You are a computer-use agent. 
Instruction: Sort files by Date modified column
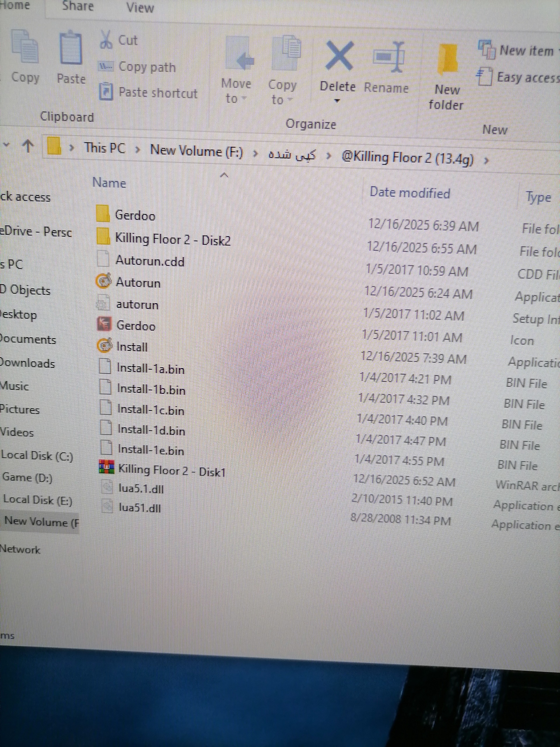pyautogui.click(x=409, y=193)
